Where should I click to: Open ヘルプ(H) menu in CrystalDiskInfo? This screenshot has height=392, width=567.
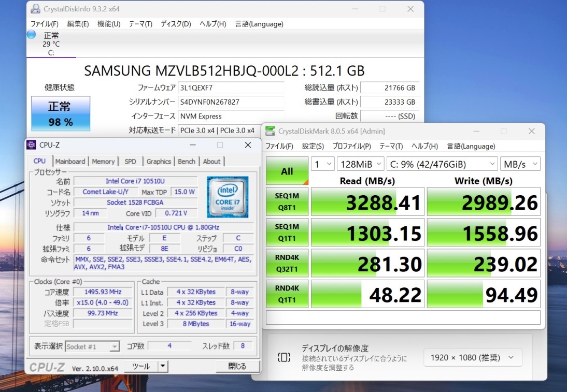[213, 24]
